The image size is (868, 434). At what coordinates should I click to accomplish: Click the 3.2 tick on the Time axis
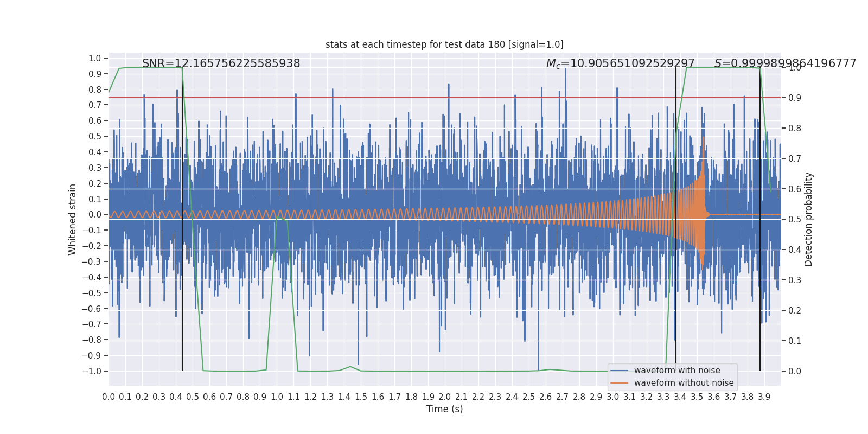(647, 397)
